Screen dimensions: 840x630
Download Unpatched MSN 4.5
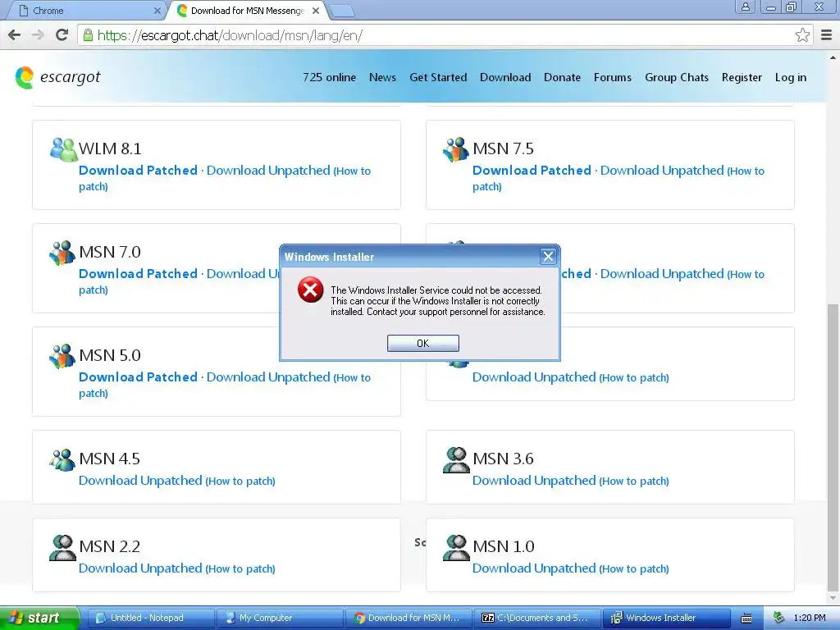140,481
